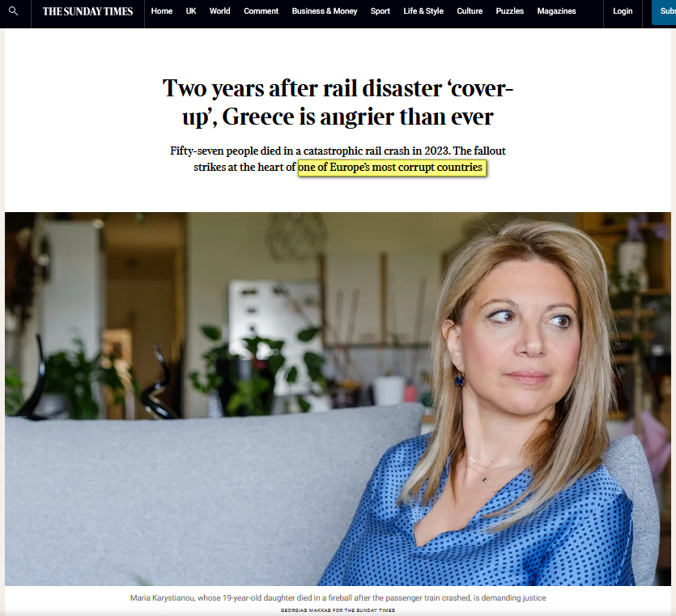This screenshot has width=676, height=616.
Task: Click the rail disaster article headline
Action: [x=338, y=102]
